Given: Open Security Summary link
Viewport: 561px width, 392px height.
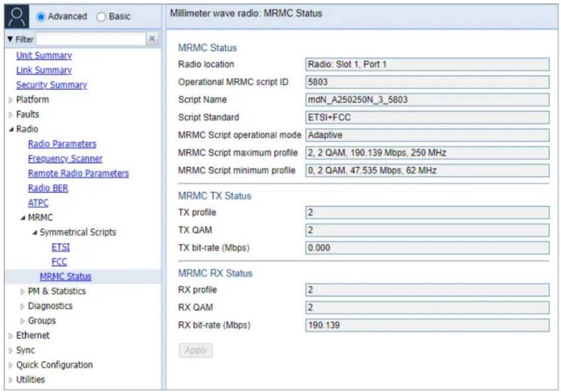Looking at the screenshot, I should click(51, 85).
